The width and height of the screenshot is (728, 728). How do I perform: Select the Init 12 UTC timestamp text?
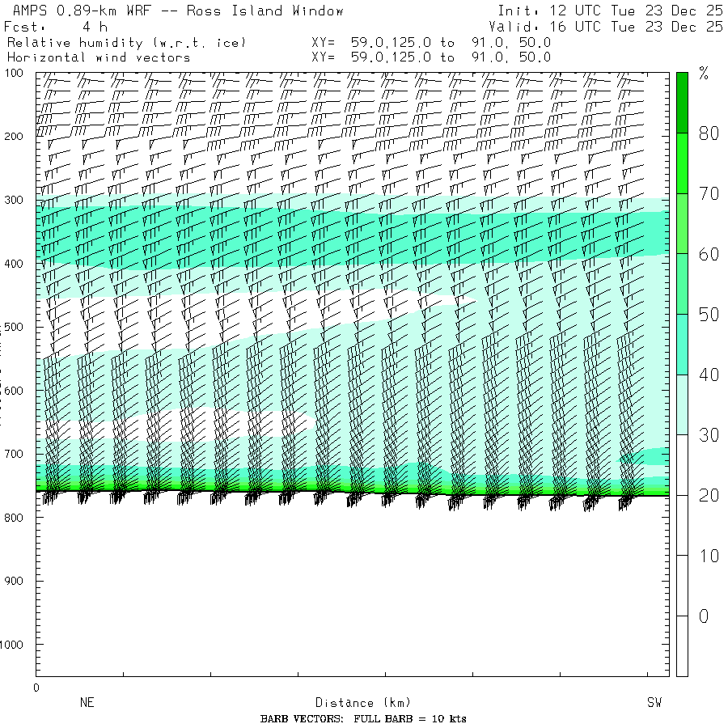pos(610,11)
